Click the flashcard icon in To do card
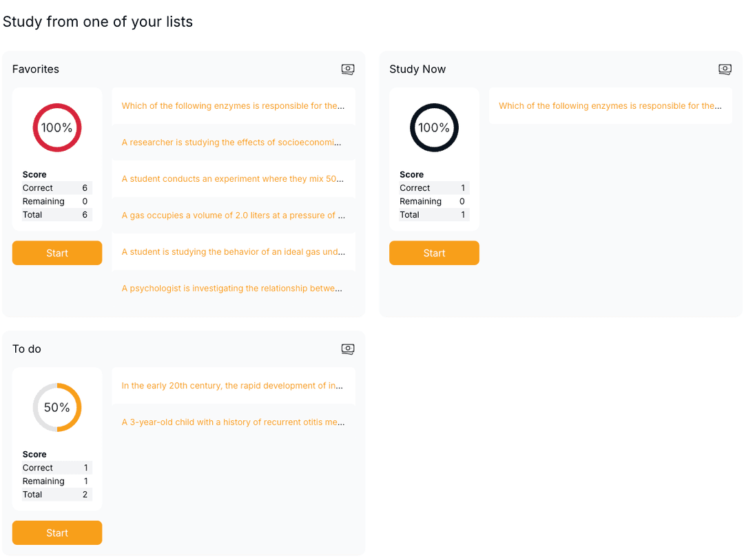The width and height of the screenshot is (744, 560). 348,349
